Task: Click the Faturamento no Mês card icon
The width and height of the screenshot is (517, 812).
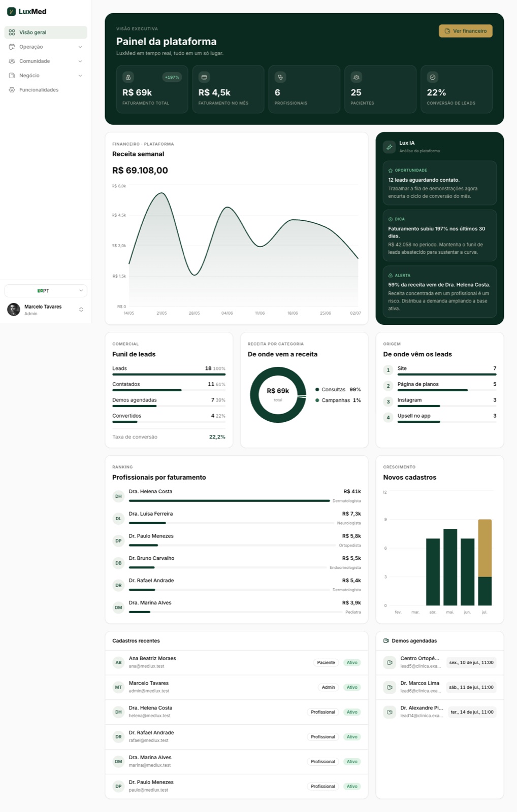Action: [x=204, y=77]
